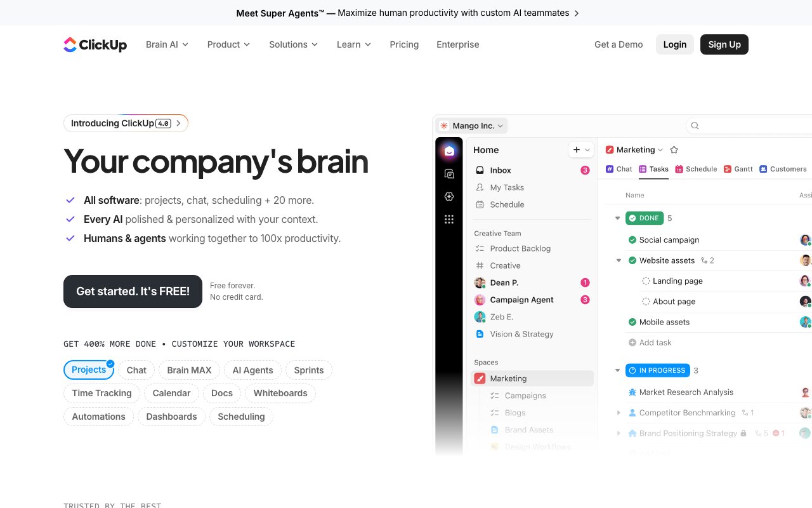Select the AI Agents feature chip
Viewport: 812px width, 508px height.
(x=252, y=370)
